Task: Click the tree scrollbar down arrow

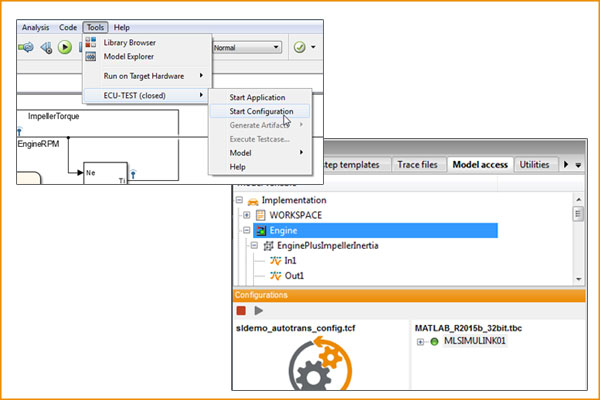Action: pos(579,279)
